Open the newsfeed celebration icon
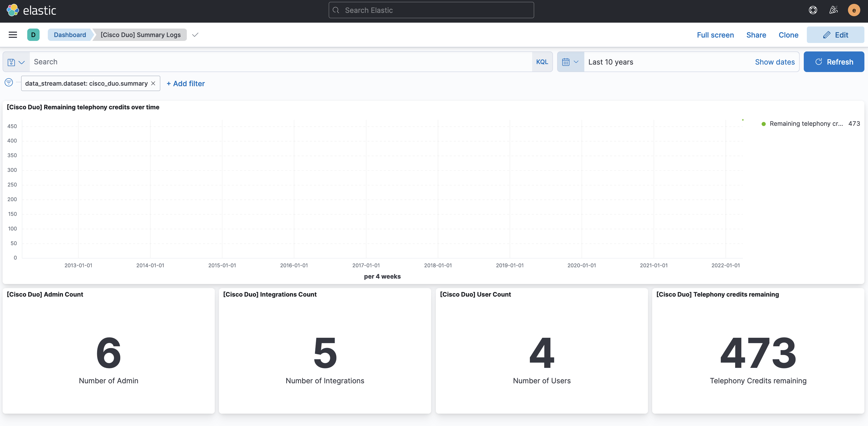Viewport: 868px width, 426px height. pos(833,11)
